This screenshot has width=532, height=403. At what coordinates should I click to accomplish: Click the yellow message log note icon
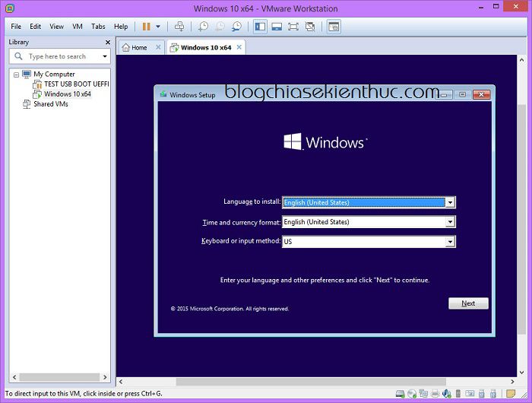tap(510, 394)
